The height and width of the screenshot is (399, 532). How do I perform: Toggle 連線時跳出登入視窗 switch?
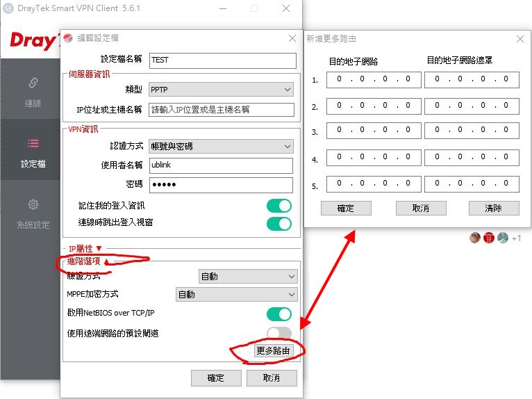279,223
